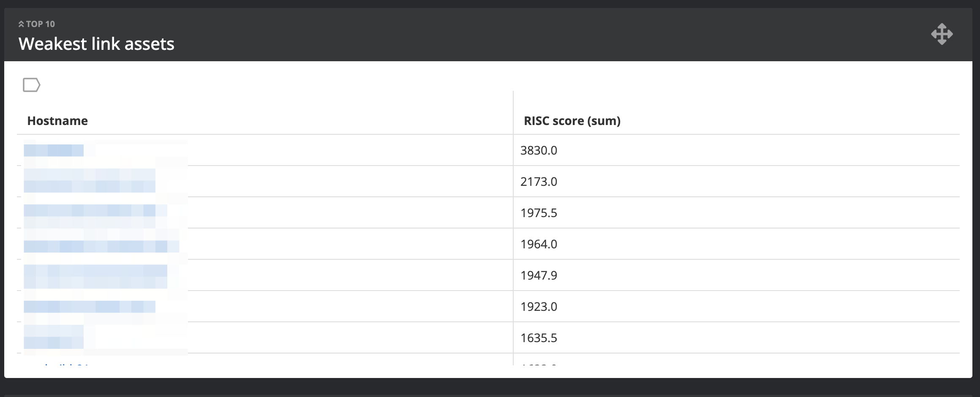Select the 1964.0 RISC score cell

click(x=539, y=244)
